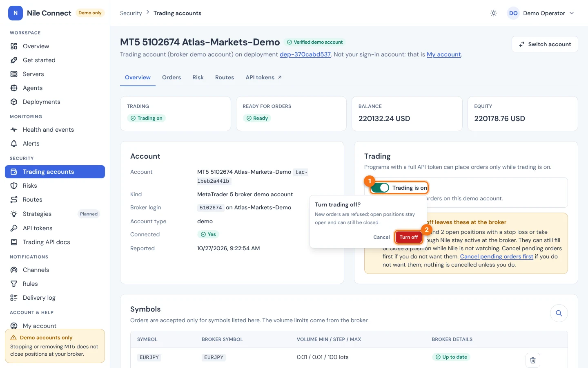Viewport: 588px width, 368px height.
Task: Open the API tokens external tab
Action: pyautogui.click(x=264, y=77)
